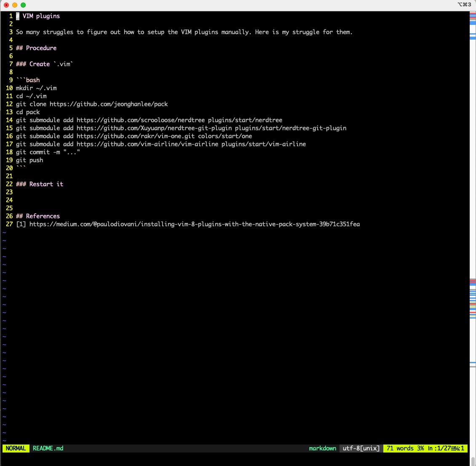This screenshot has height=466, width=476.
Task: Click line number 14 in the gutter
Action: (9, 120)
